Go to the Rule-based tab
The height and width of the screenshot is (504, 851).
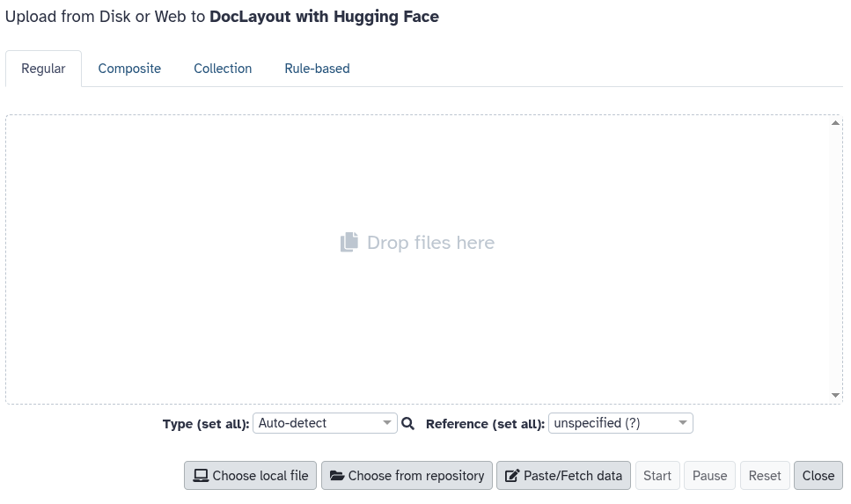click(317, 69)
